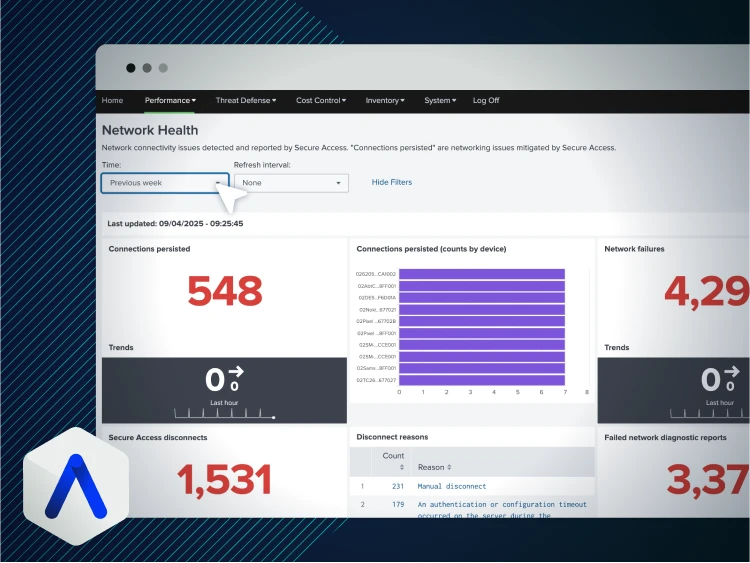Click the 1,531 Secure Access disconnects value
Image resolution: width=750 pixels, height=563 pixels.
click(224, 479)
